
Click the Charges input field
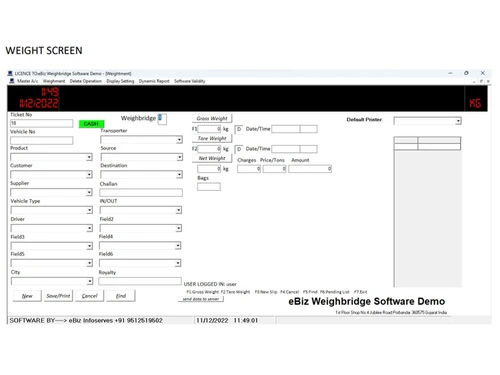pyautogui.click(x=249, y=169)
